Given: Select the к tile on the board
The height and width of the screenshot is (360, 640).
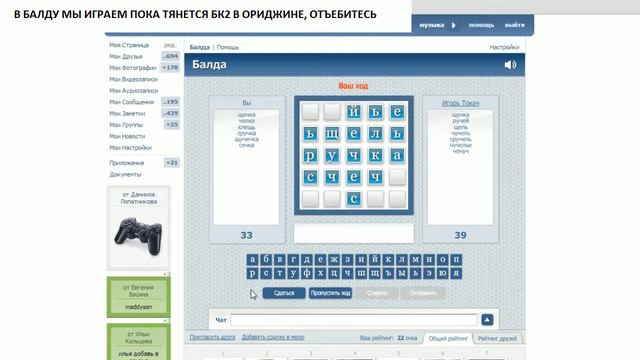Looking at the screenshot, I should click(x=375, y=155).
